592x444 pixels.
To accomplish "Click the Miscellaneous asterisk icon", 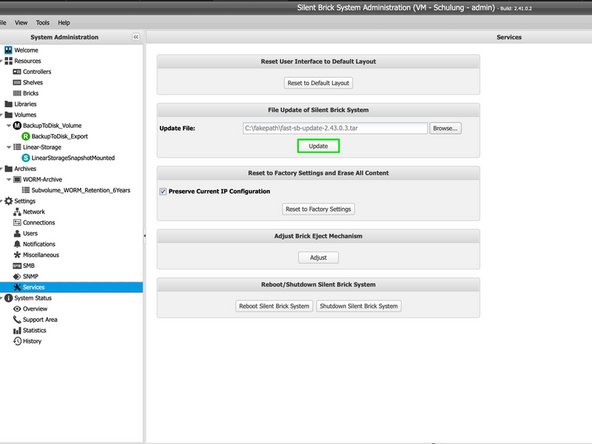I will (x=17, y=255).
